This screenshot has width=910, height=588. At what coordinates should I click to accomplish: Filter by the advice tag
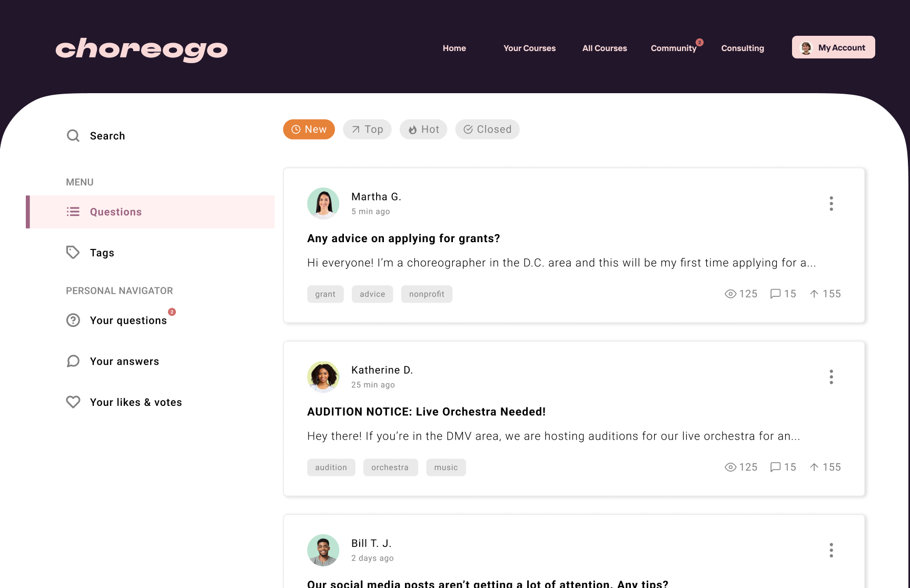point(372,294)
